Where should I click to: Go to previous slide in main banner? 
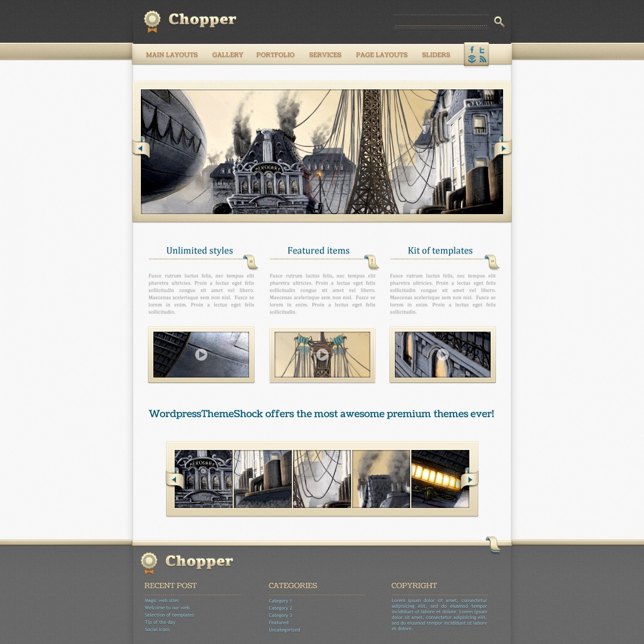(140, 149)
